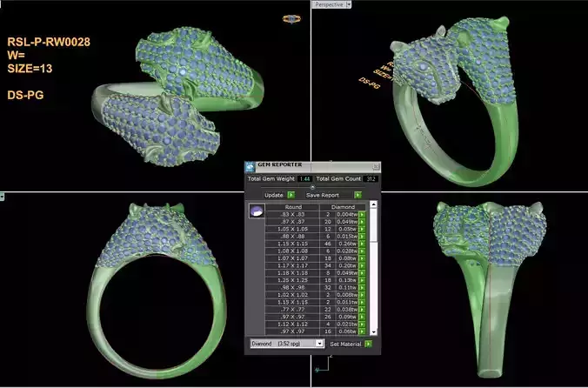Click green arrow in the 0.06tw row

(x=362, y=331)
